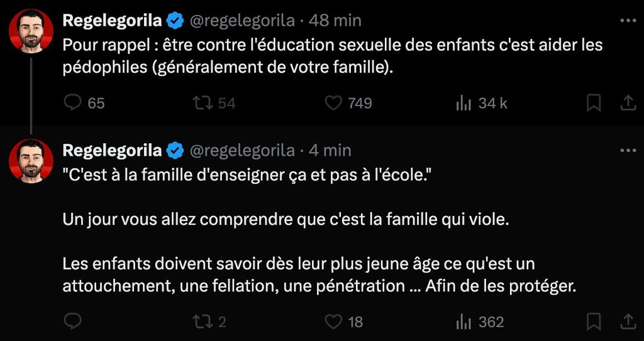Screen dimensions: 644x341
Task: Open the 48 min timestamp link
Action: click(x=335, y=21)
